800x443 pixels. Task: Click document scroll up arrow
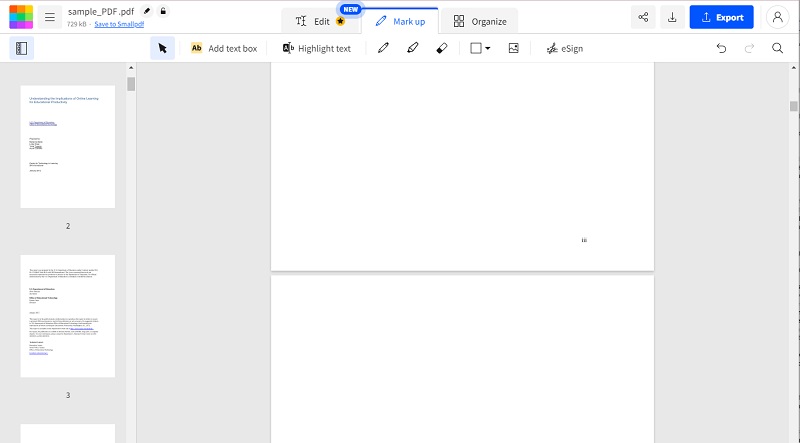[x=793, y=67]
